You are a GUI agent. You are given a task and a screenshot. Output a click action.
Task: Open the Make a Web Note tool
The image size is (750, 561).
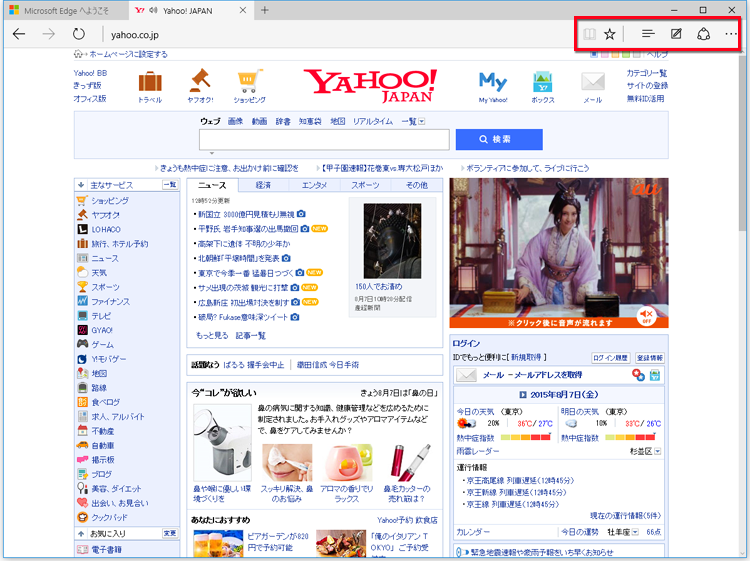(676, 34)
